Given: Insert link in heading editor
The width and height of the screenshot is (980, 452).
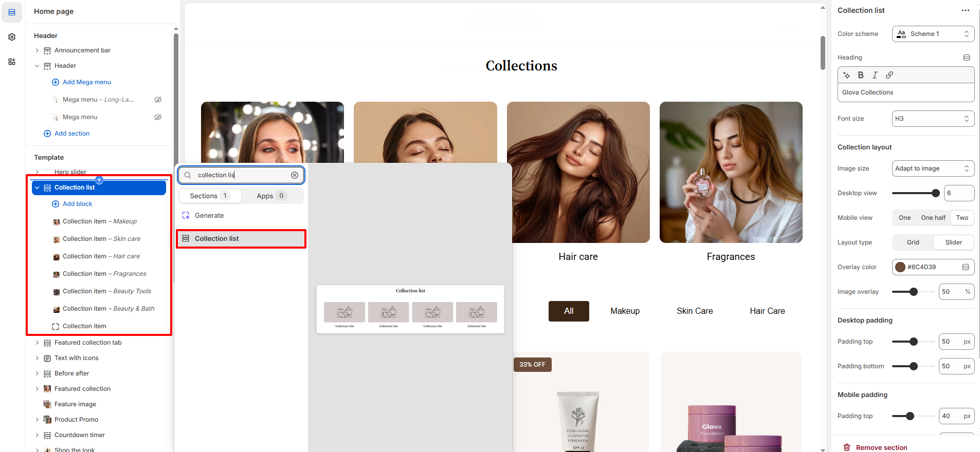Looking at the screenshot, I should 890,75.
